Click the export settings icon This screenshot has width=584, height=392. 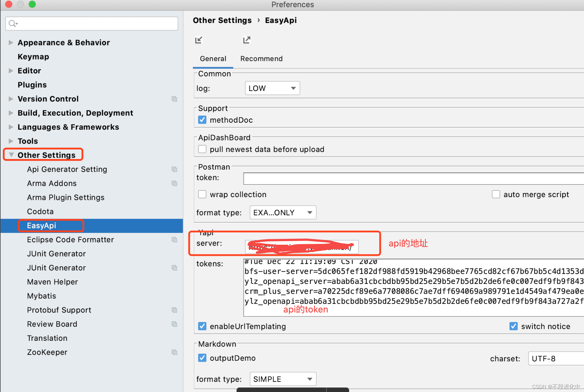pyautogui.click(x=246, y=40)
